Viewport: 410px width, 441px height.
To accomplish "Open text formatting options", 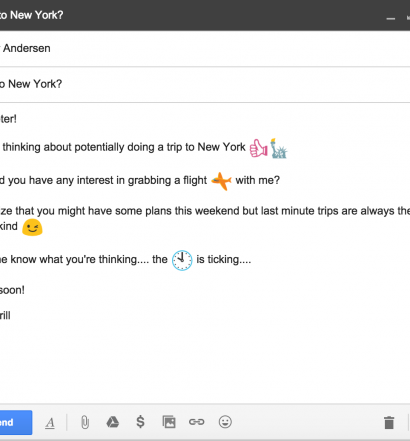I will pyautogui.click(x=50, y=423).
